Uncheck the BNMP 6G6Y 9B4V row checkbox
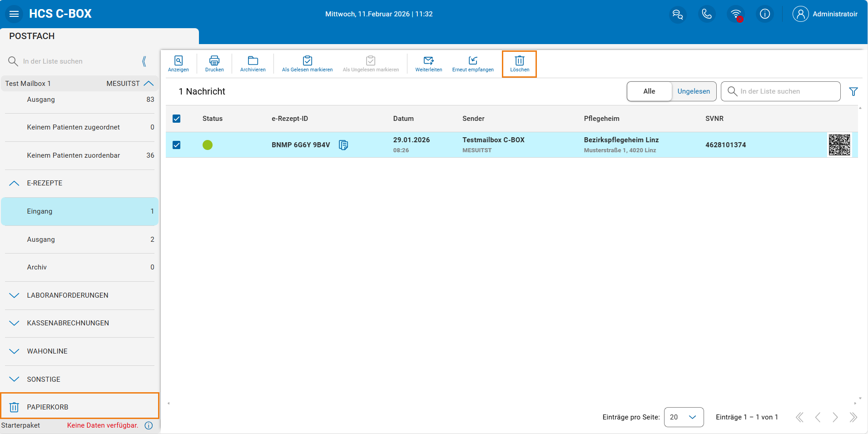The height and width of the screenshot is (434, 868). coord(177,145)
